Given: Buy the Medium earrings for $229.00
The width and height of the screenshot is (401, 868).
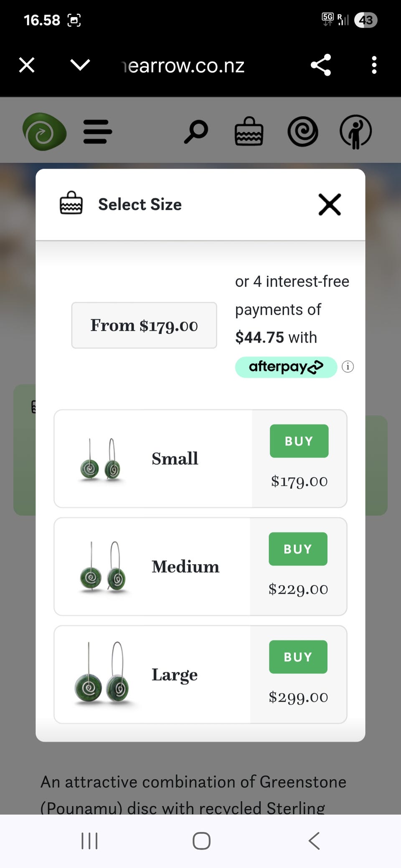Looking at the screenshot, I should click(298, 549).
